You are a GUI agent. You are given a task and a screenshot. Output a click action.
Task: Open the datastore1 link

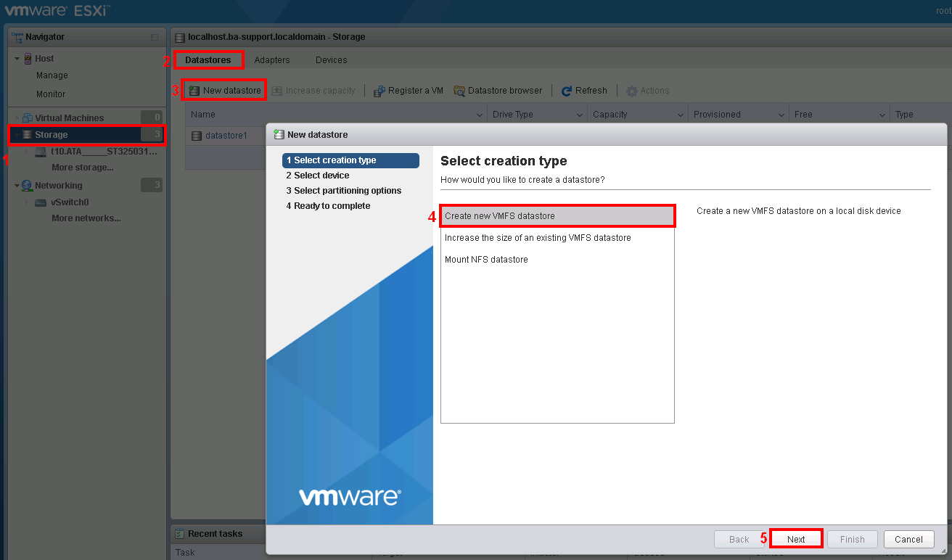point(226,136)
